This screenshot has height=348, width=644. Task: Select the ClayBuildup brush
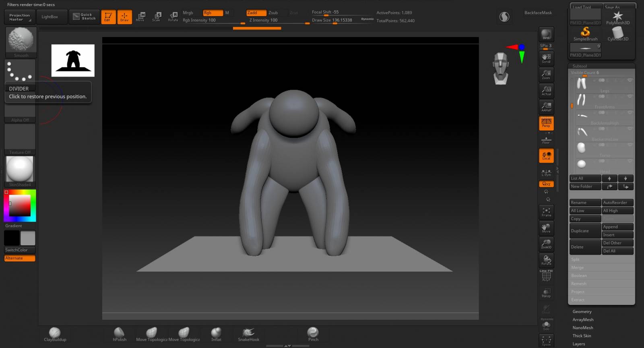click(55, 334)
